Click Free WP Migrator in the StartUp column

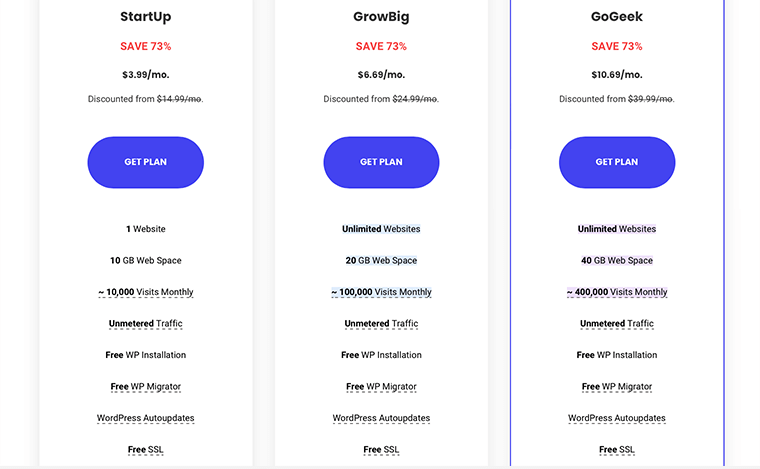146,387
